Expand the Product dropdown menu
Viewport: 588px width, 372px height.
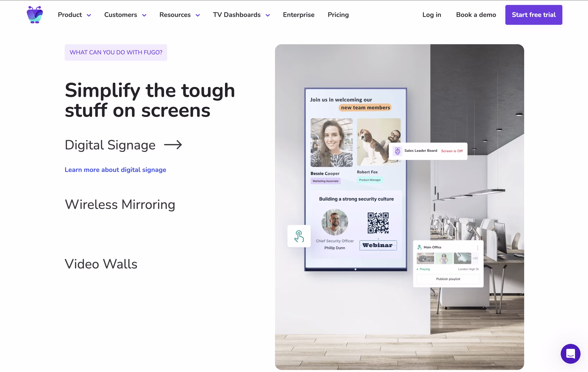74,15
